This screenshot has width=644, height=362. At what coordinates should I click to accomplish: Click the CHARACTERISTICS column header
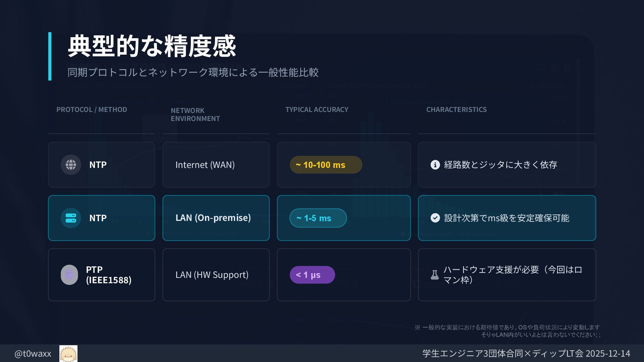(x=456, y=110)
